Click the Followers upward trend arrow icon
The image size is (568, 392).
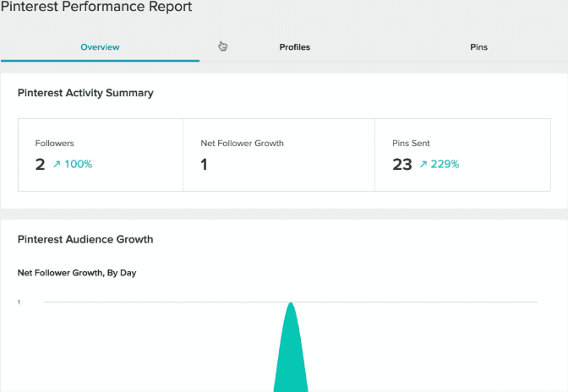click(x=57, y=165)
